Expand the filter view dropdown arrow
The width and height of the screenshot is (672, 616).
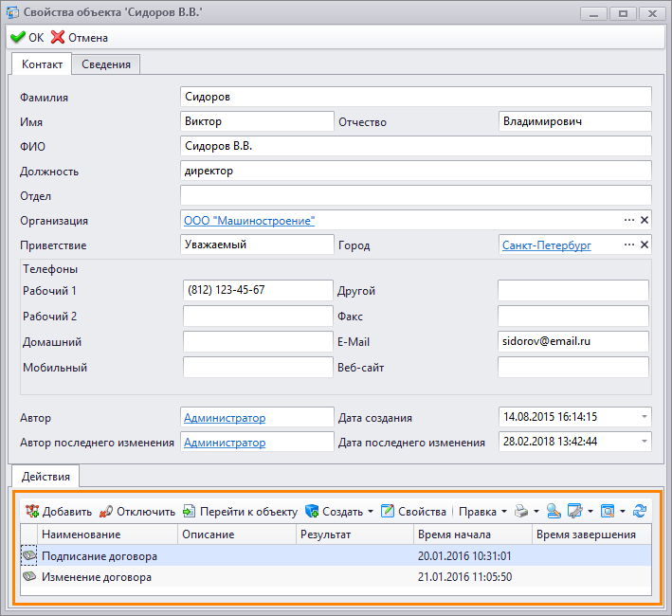(623, 512)
